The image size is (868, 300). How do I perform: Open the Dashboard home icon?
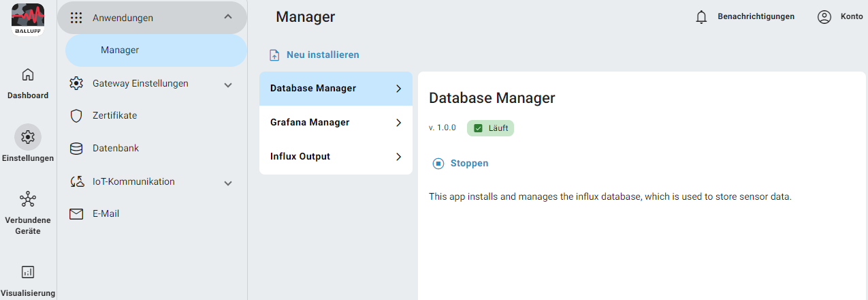pos(28,74)
